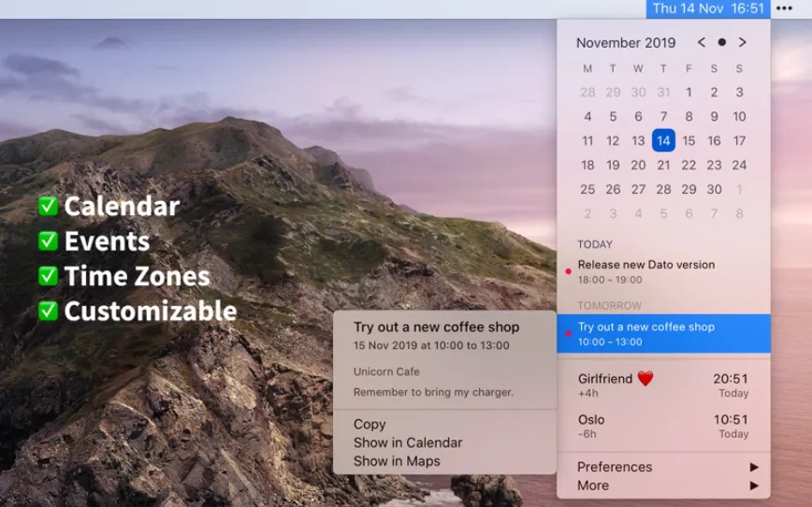Click Unicorn Cafe location in popup
Image resolution: width=812 pixels, height=507 pixels.
[386, 372]
